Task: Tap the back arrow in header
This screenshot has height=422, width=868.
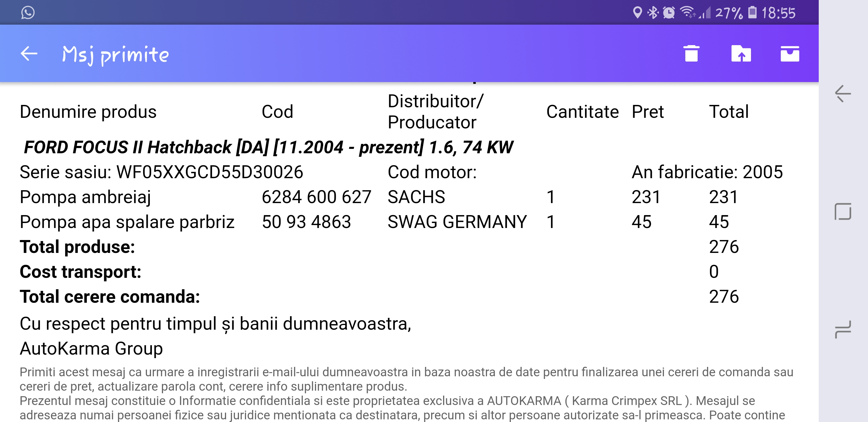Action: pos(29,54)
